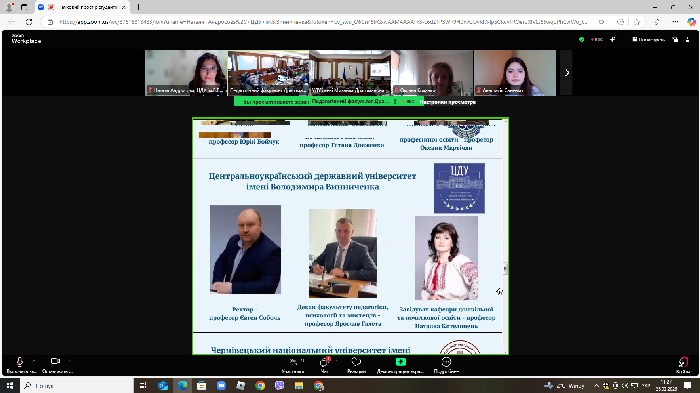The width and height of the screenshot is (700, 393).
Task: Select the first participant video thumbnail
Action: click(186, 73)
